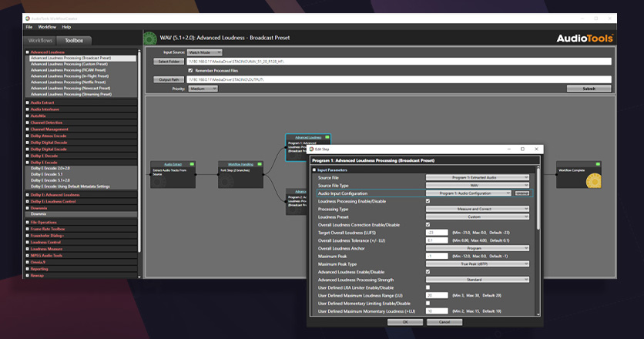Click the Edit Step dialog title icon
This screenshot has height=339, width=644.
click(x=312, y=149)
